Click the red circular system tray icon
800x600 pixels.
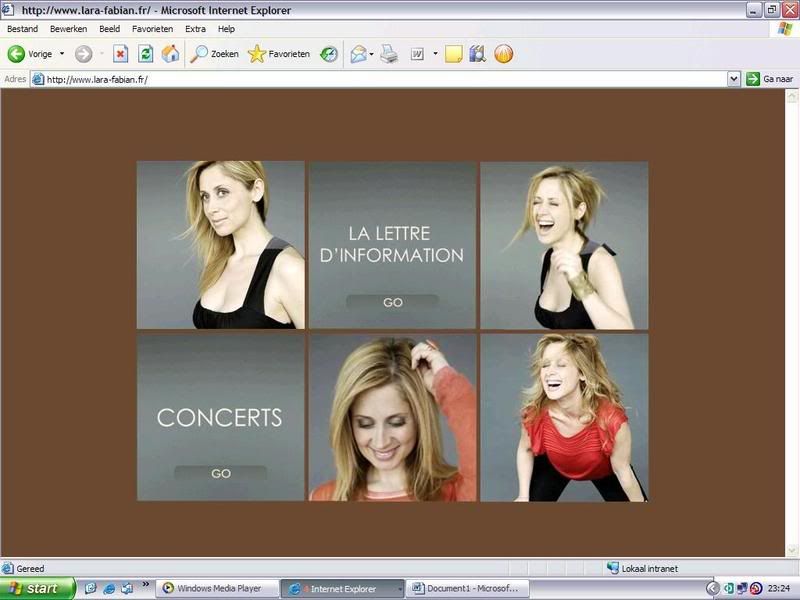(756, 588)
